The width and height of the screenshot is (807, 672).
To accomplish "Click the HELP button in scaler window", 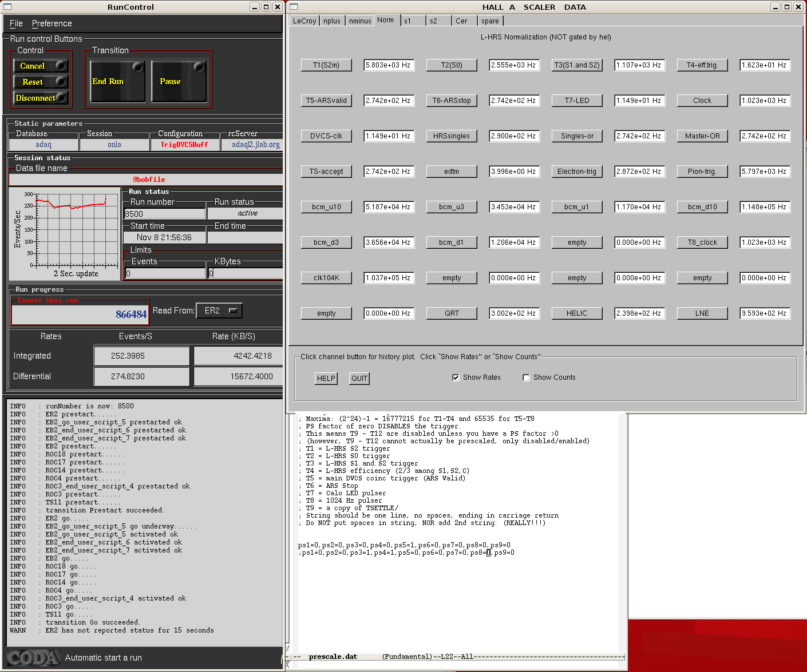I will point(326,378).
